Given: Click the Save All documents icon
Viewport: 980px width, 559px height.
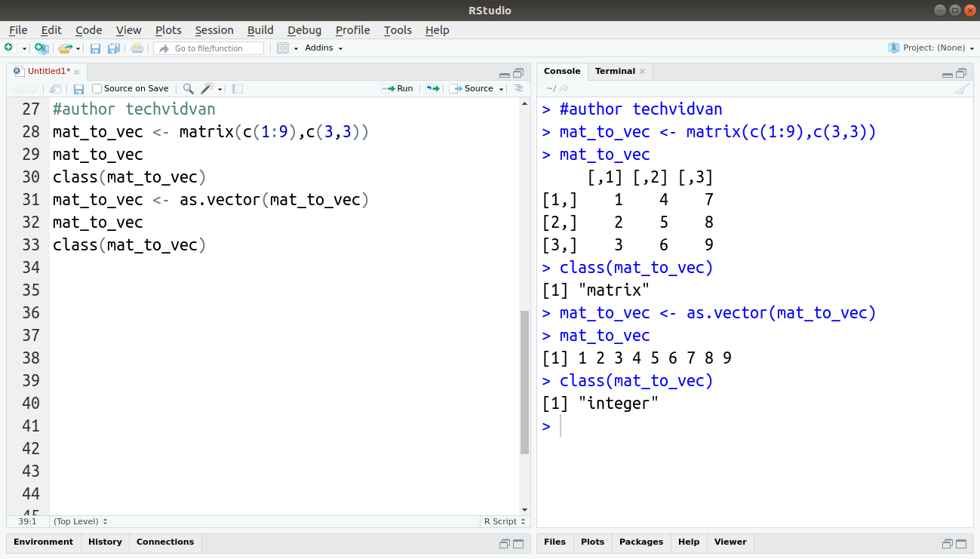Looking at the screenshot, I should (113, 48).
